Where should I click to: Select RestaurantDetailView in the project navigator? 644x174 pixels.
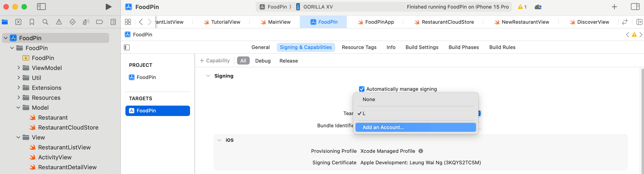67,167
